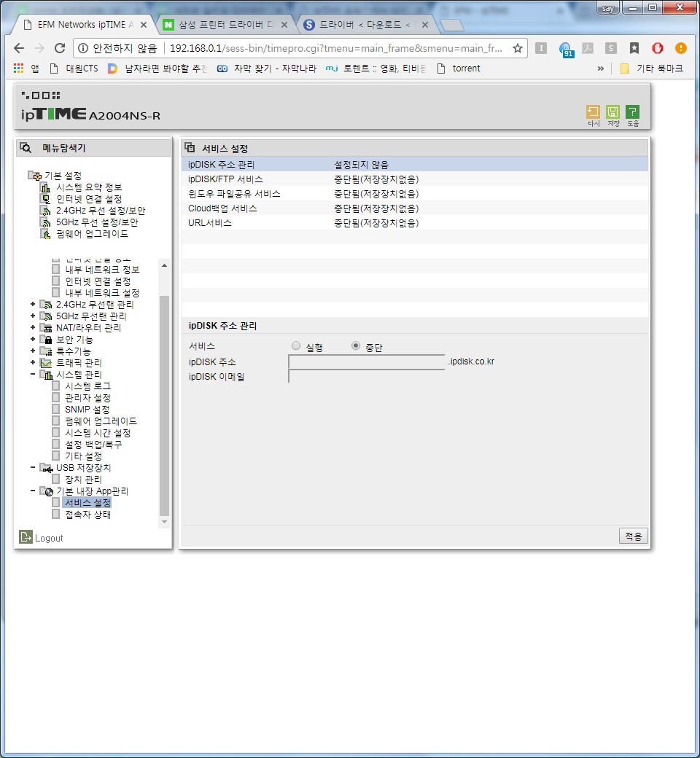The height and width of the screenshot is (758, 700).
Task: Open the 앱 apps grid icon
Action: pos(19,69)
